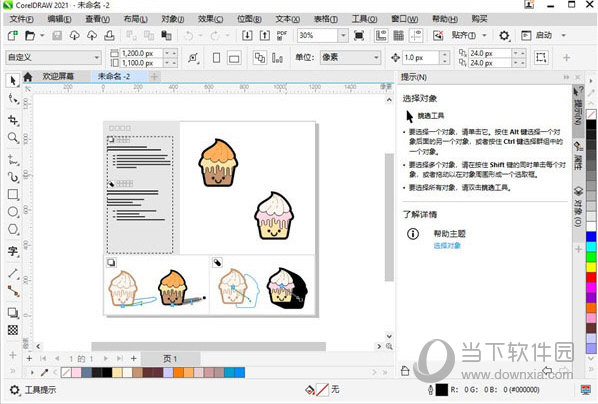Select the Zoom magnifier tool

(13, 138)
